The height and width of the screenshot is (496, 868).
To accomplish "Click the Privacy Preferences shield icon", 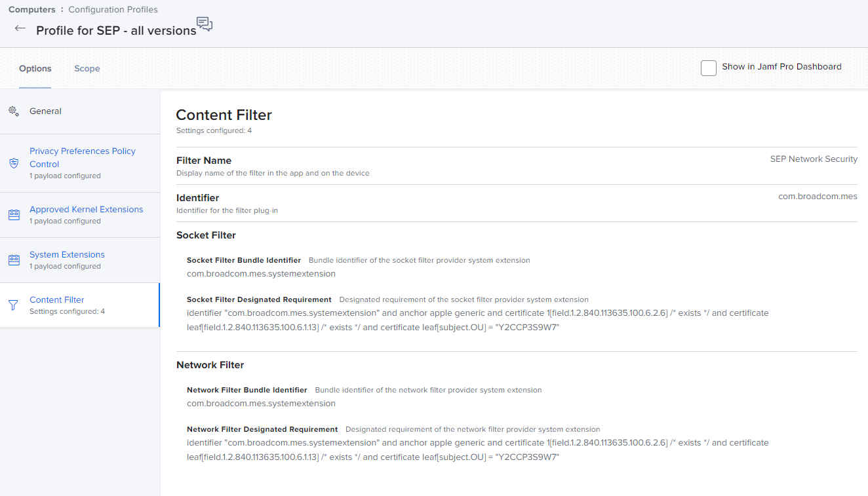I will tap(14, 163).
